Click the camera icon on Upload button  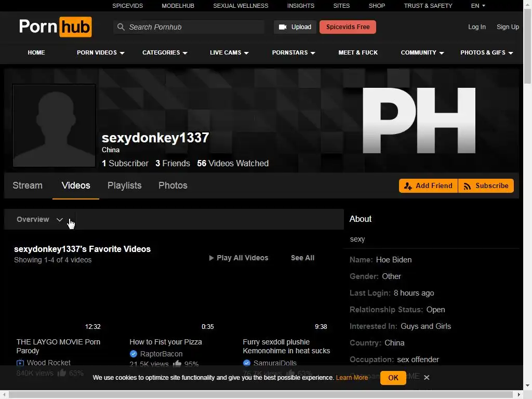click(x=283, y=27)
